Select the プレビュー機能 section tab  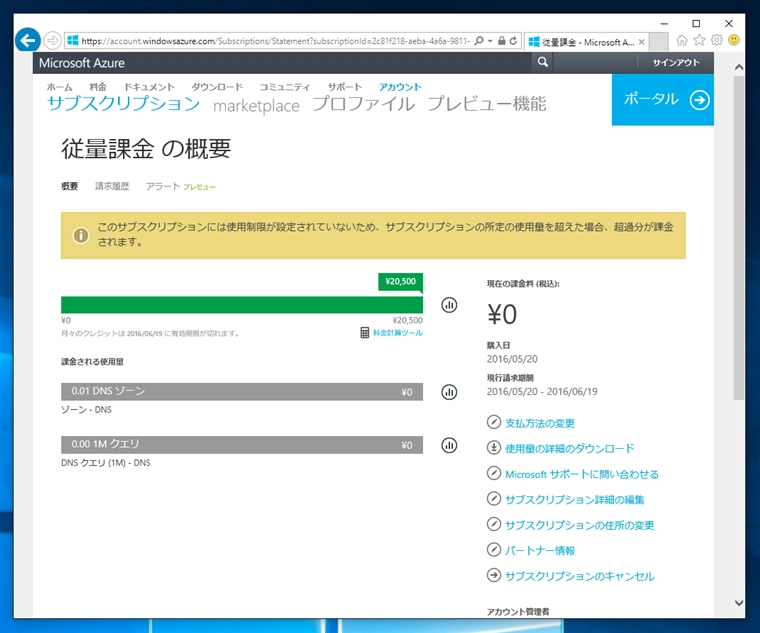point(487,104)
